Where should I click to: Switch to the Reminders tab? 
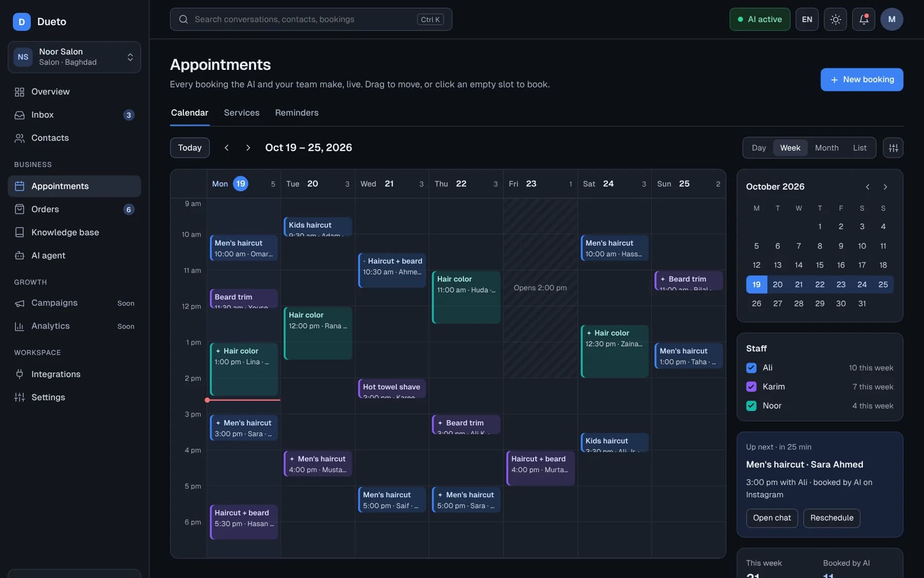point(297,113)
